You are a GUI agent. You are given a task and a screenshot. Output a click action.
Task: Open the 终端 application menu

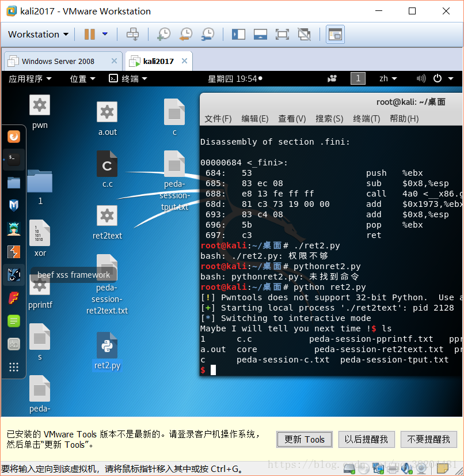pyautogui.click(x=128, y=79)
